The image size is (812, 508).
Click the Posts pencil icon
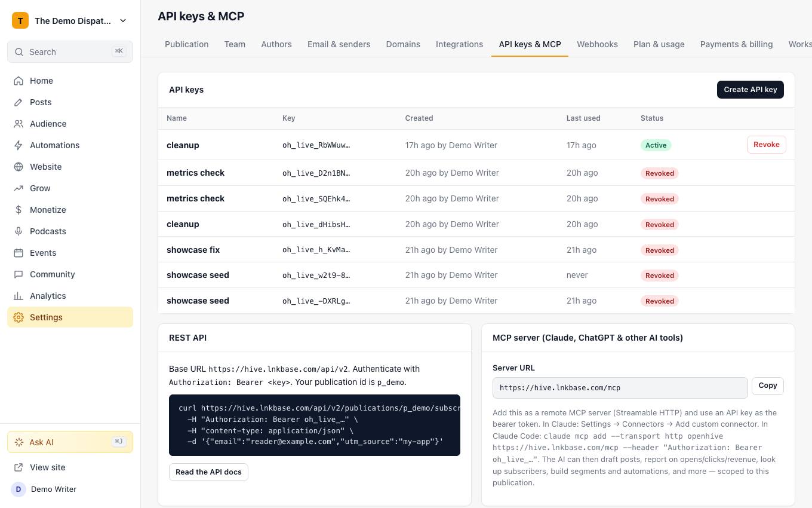tap(19, 102)
